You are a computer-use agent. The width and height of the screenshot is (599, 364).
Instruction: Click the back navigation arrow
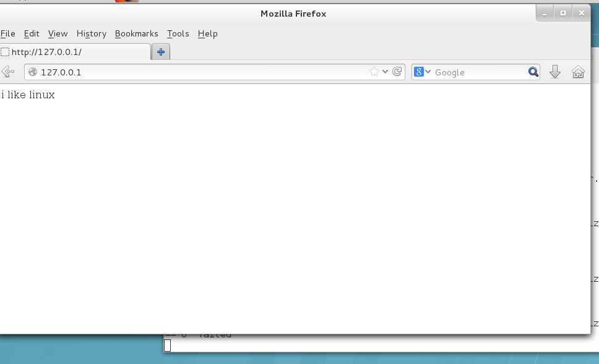coord(8,72)
